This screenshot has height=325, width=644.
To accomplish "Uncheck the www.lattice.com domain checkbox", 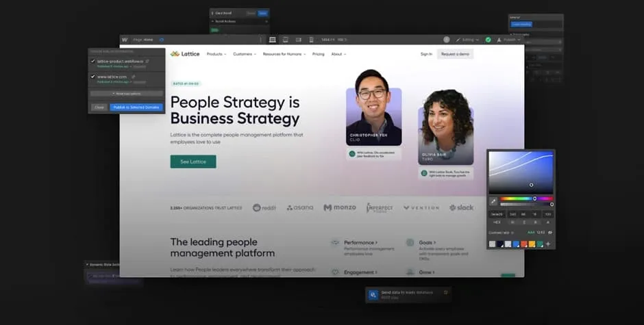I will [92, 77].
